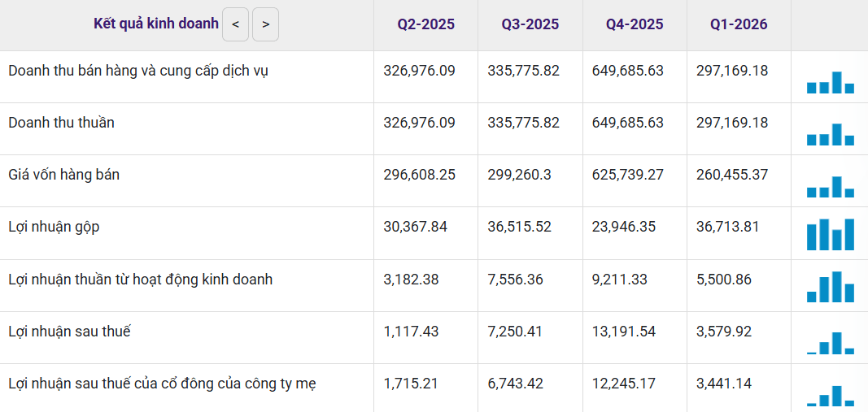The image size is (868, 412).
Task: Go to previous quarters with the < button
Action: (x=235, y=24)
